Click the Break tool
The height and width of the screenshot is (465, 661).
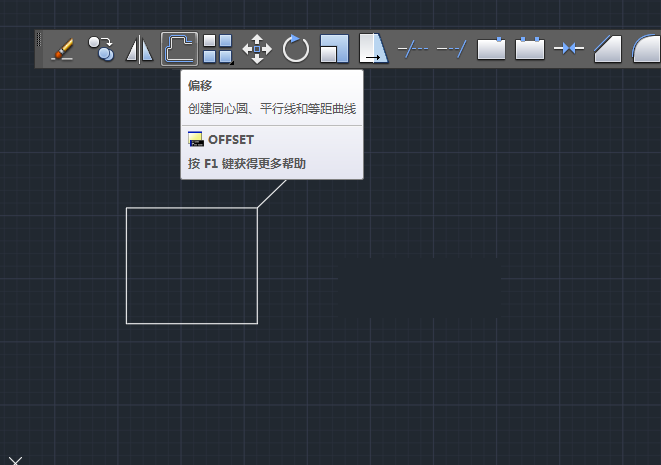[529, 48]
